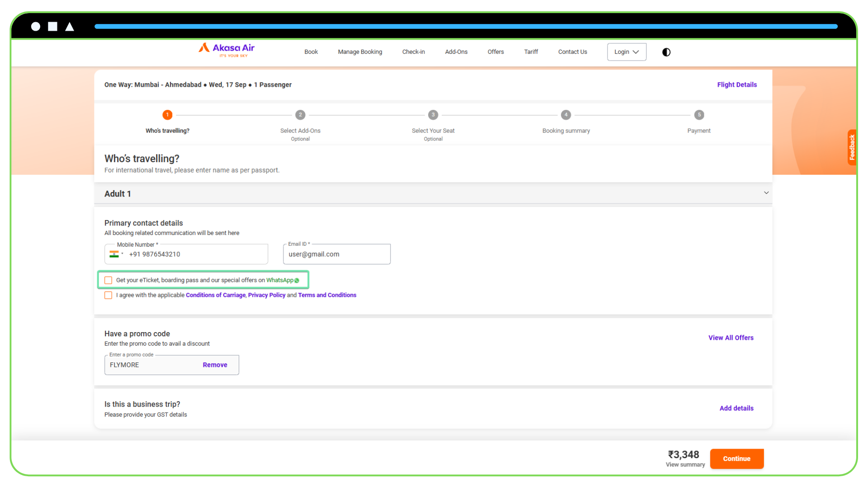Click step circle 3 Select Your Seat
Screen dimensions: 868x488
[x=433, y=115]
